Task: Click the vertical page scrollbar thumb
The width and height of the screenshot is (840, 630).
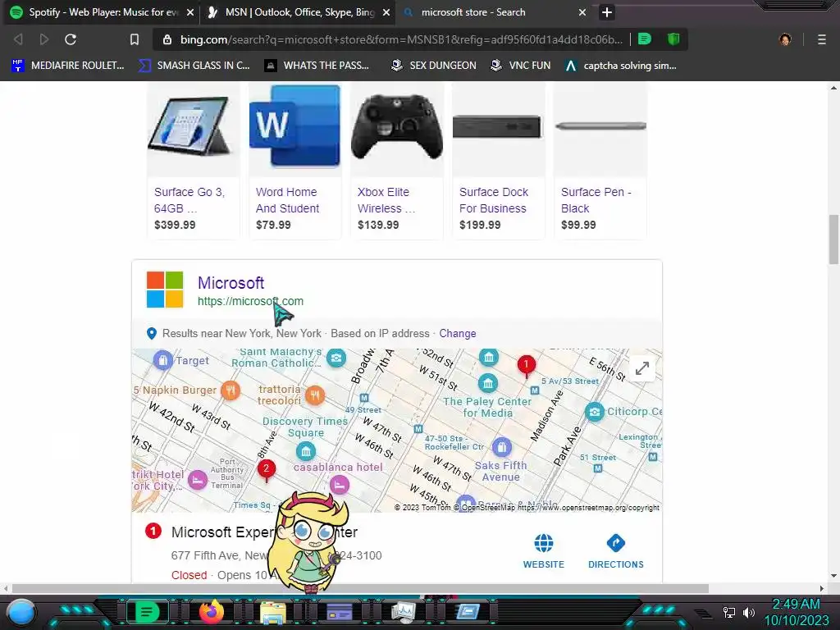Action: tap(833, 240)
